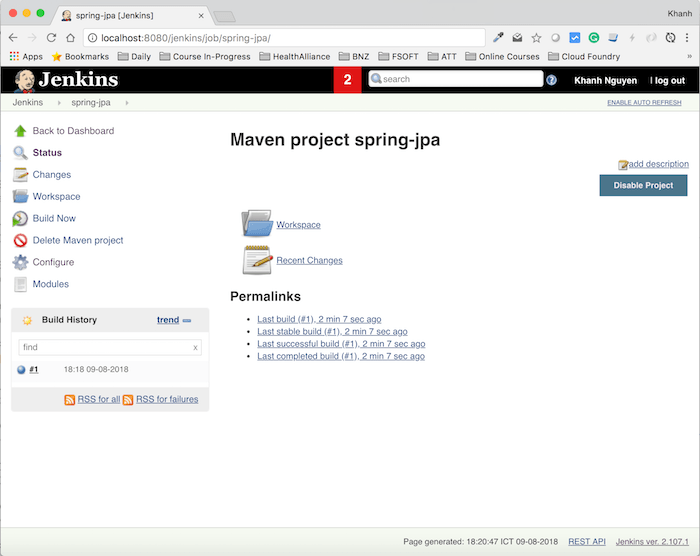700x556 pixels.
Task: Click the add description edit icon
Action: click(x=623, y=165)
